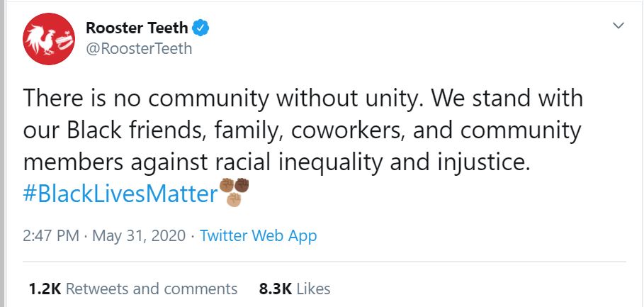The image size is (644, 307).
Task: Follow the #BlackLivesMatter hashtag link
Action: click(x=119, y=194)
